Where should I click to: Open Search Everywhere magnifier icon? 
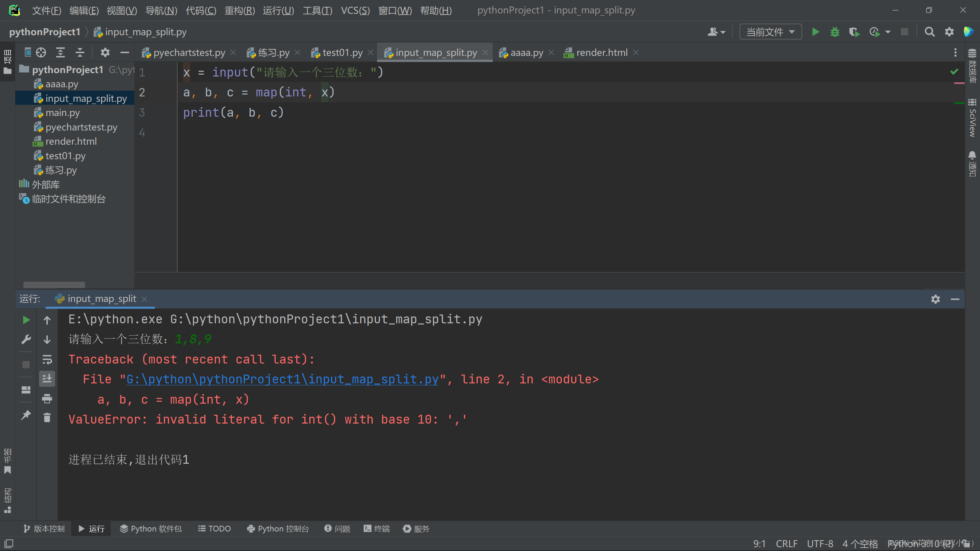tap(929, 32)
